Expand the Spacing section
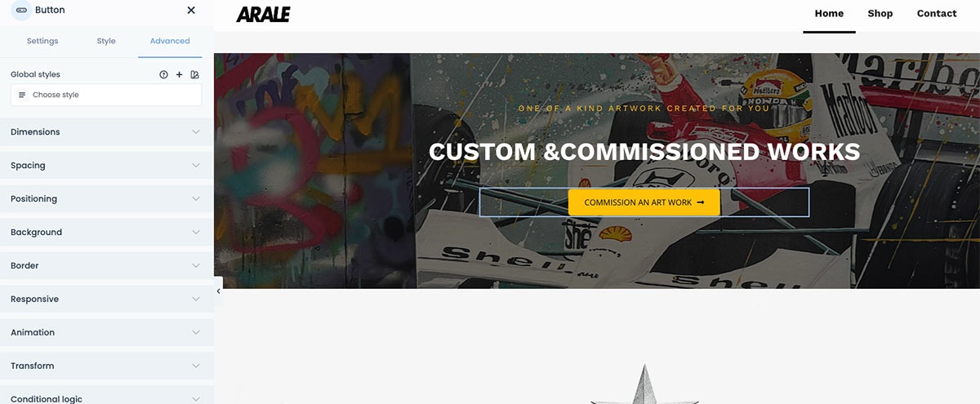This screenshot has width=980, height=404. [x=107, y=166]
